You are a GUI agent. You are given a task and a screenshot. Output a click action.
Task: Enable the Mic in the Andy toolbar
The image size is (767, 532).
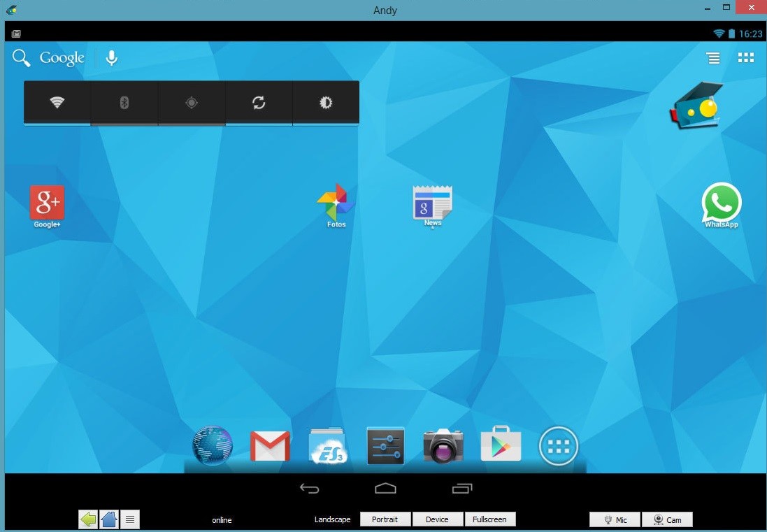coord(614,519)
